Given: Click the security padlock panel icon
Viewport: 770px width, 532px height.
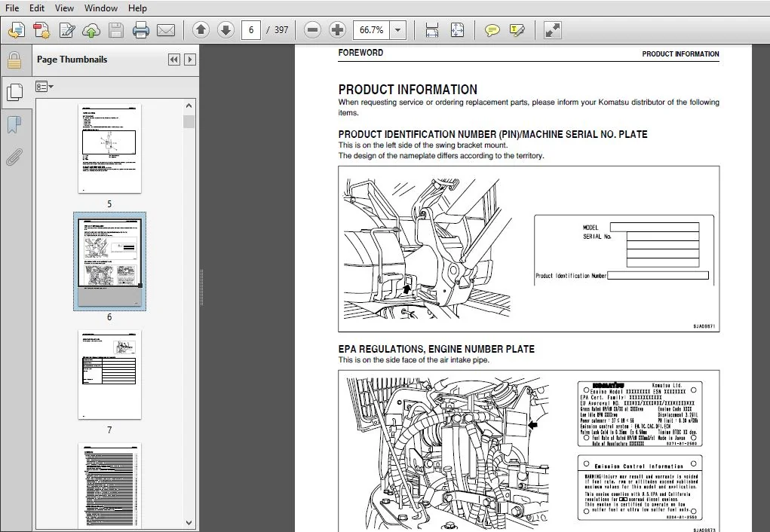Looking at the screenshot, I should pos(14,60).
